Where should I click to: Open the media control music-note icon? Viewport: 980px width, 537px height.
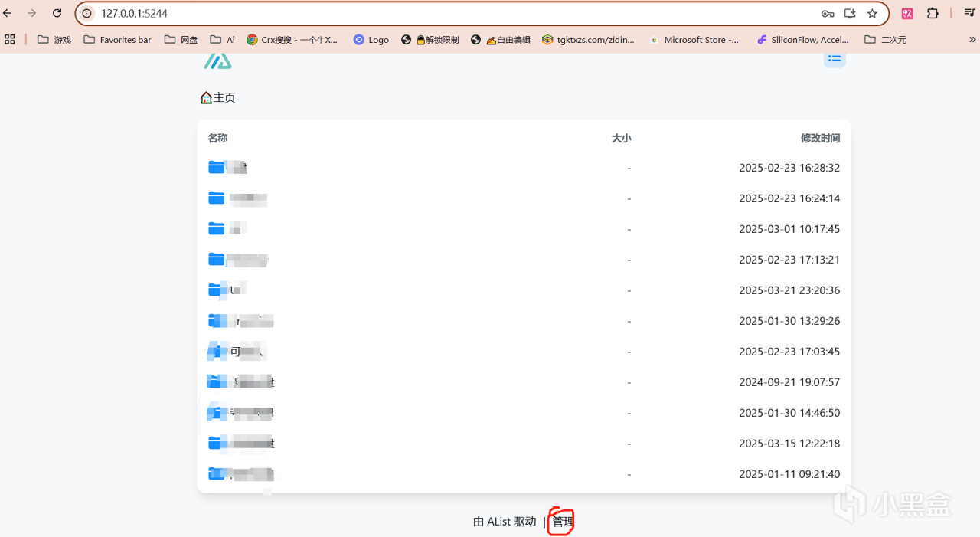click(x=969, y=13)
